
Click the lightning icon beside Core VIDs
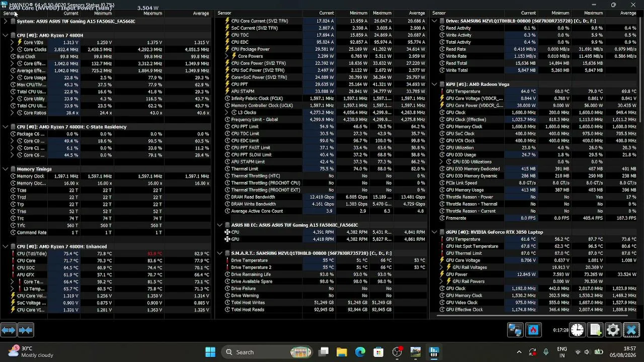click(20, 42)
